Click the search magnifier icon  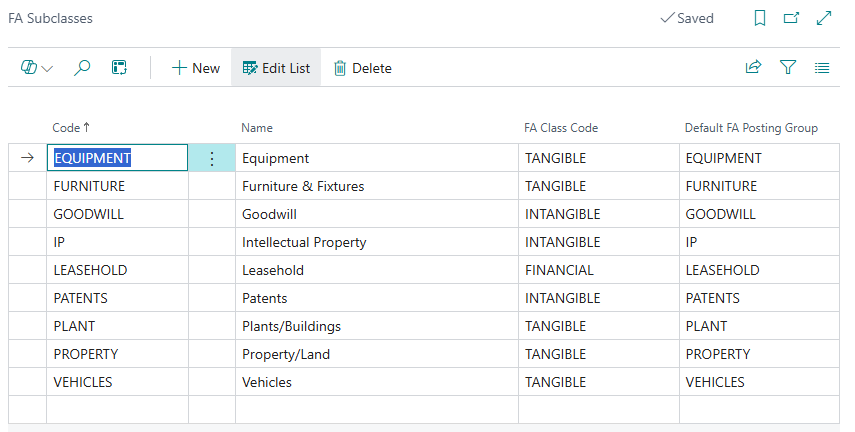coord(82,68)
